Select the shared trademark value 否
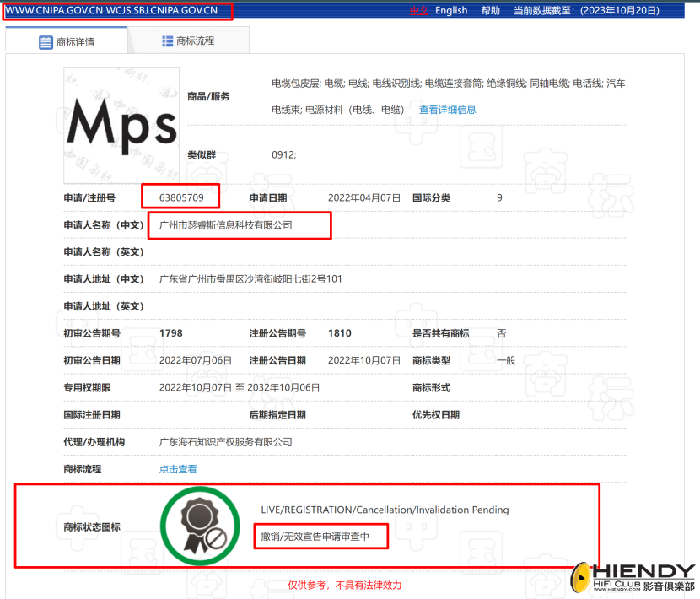 [x=501, y=333]
